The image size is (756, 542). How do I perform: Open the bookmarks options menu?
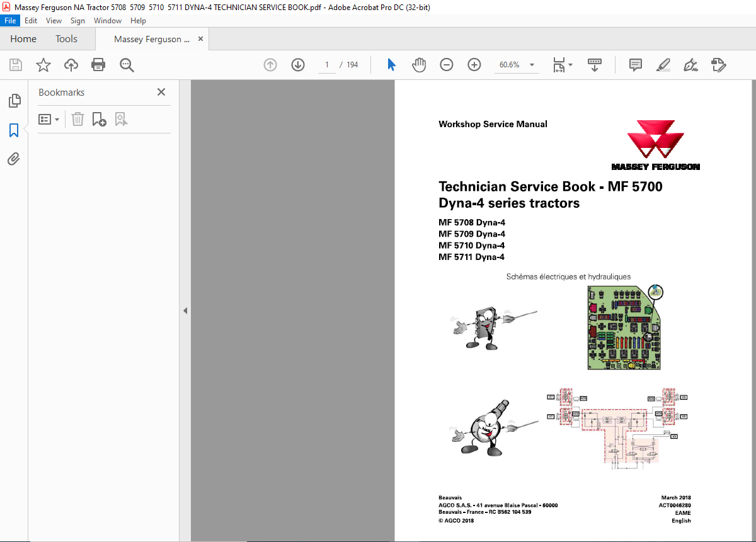(x=49, y=119)
